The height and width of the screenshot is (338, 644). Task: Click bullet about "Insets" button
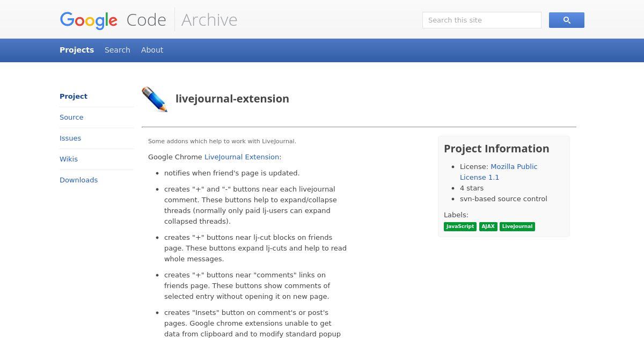[252, 324]
